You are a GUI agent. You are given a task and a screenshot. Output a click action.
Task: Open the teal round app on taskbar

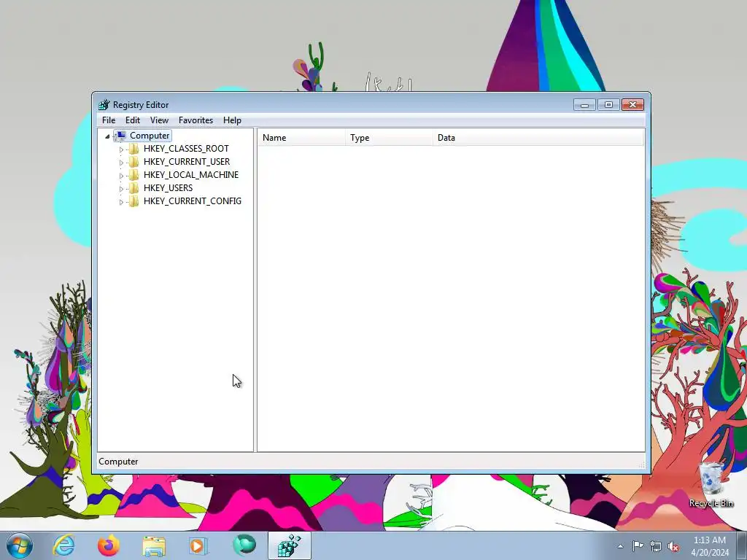[x=244, y=545]
